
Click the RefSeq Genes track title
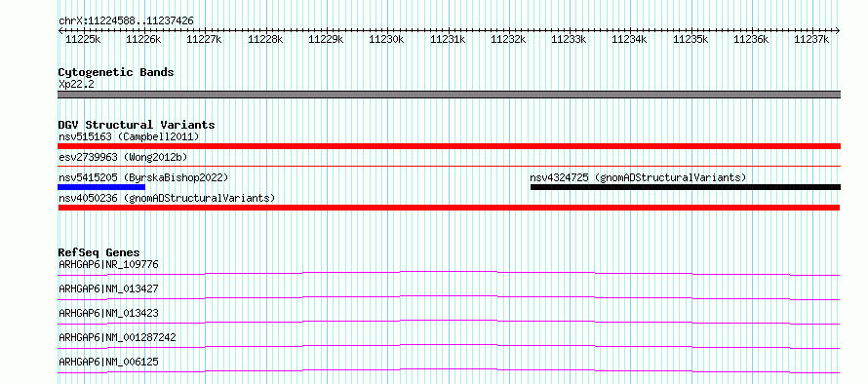(99, 252)
